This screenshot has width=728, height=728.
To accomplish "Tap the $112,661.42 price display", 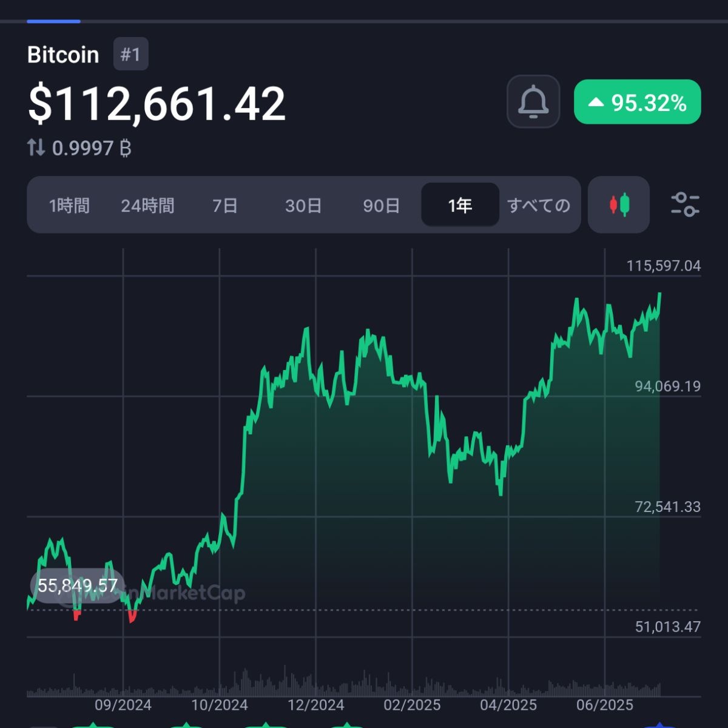I will (157, 104).
